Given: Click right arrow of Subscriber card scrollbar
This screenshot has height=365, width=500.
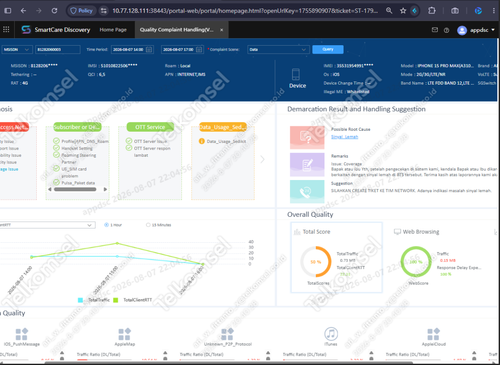Looking at the screenshot, I should click(105, 189).
